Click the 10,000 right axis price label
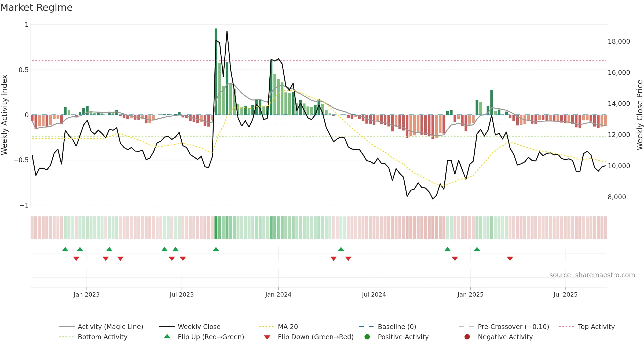Image resolution: width=644 pixels, height=362 pixels. (x=619, y=166)
